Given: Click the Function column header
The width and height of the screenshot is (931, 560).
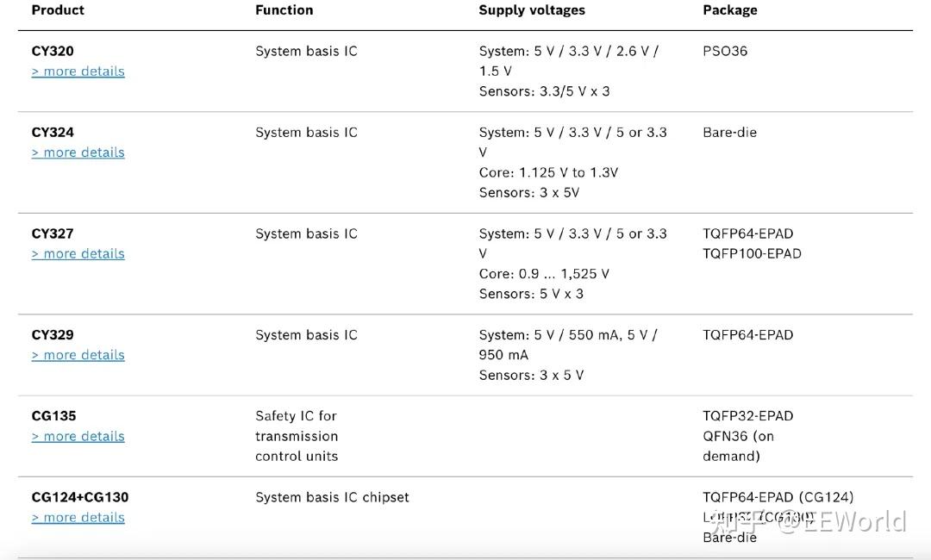Looking at the screenshot, I should [x=284, y=10].
